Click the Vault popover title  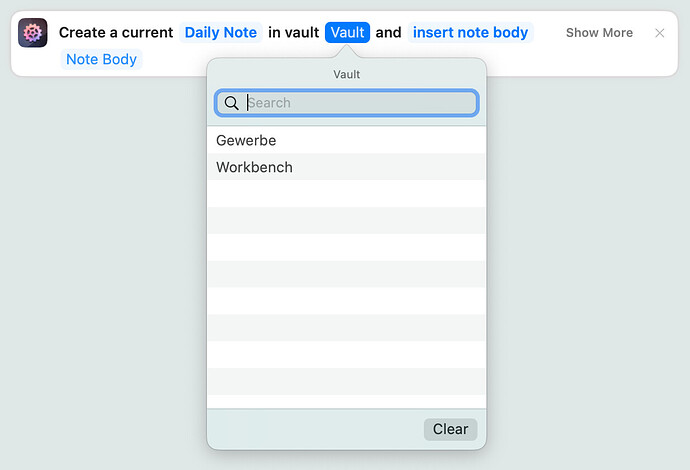(x=346, y=75)
